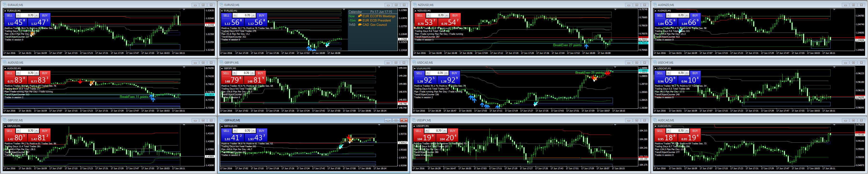Click SELL on the EURAUD chart
Image resolution: width=868 pixels, height=174 pixels.
point(9,16)
